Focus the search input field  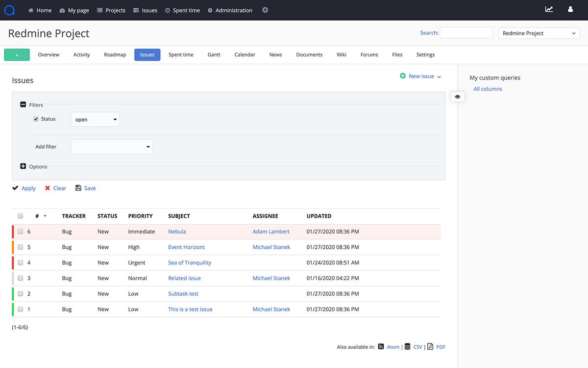(466, 33)
